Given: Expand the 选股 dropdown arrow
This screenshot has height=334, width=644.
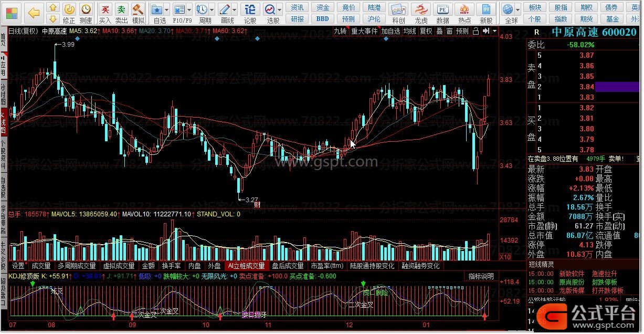Looking at the screenshot, I should [280, 9].
